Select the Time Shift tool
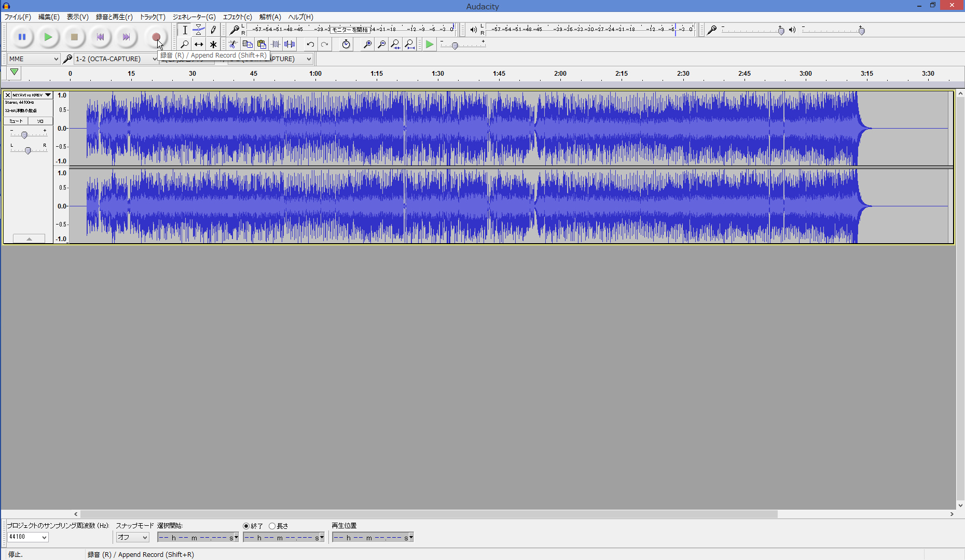The image size is (965, 560). pyautogui.click(x=199, y=45)
